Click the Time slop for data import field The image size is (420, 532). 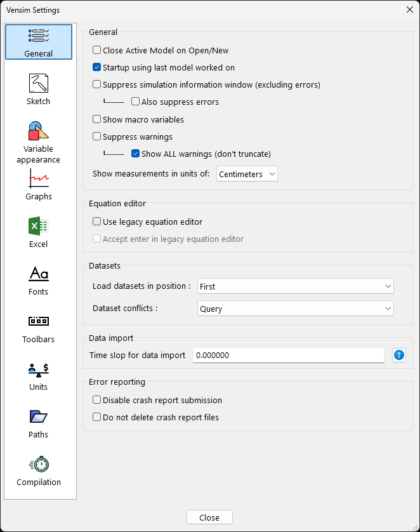click(288, 356)
